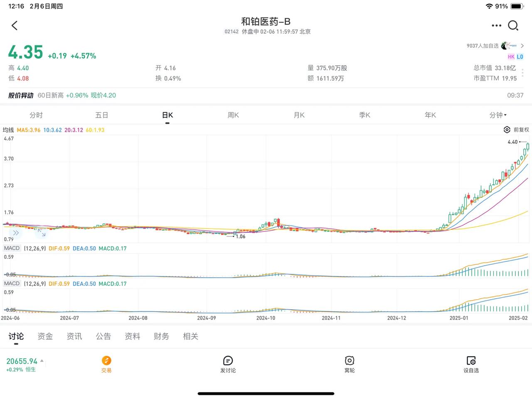Tap the battery status icon
Screen dimensions: 532x399
click(x=517, y=6)
